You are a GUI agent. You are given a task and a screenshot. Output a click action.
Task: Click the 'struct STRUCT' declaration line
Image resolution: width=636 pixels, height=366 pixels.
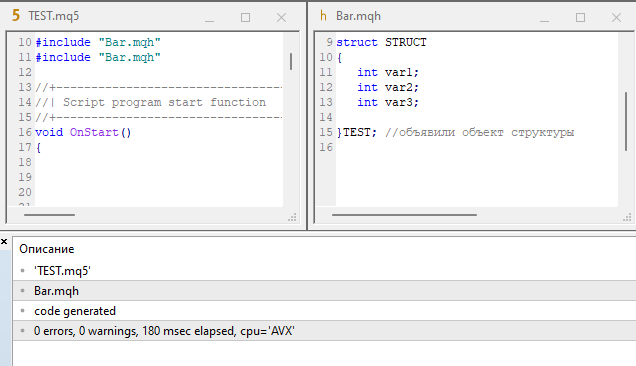click(381, 42)
